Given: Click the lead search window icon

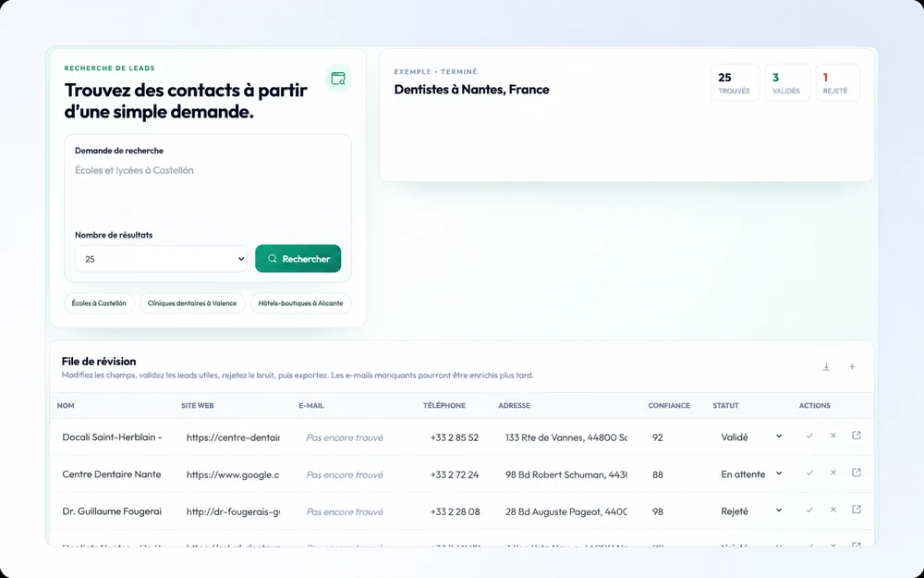Looking at the screenshot, I should (x=338, y=79).
